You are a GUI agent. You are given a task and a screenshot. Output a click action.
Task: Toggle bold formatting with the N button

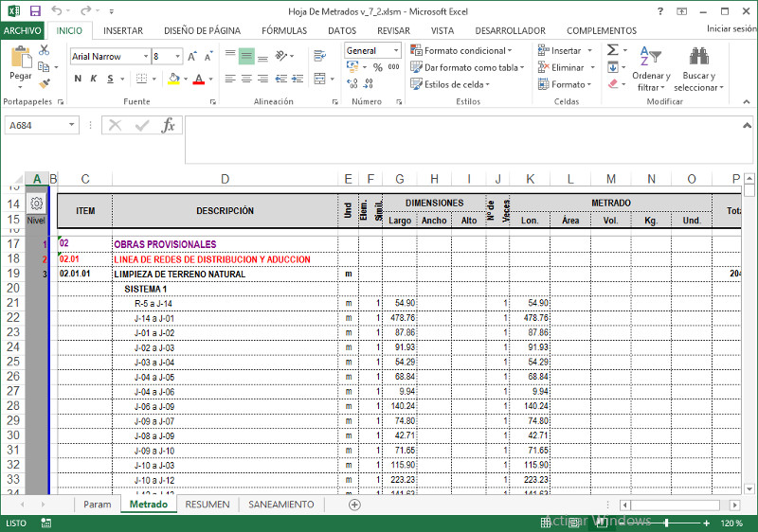(77, 79)
